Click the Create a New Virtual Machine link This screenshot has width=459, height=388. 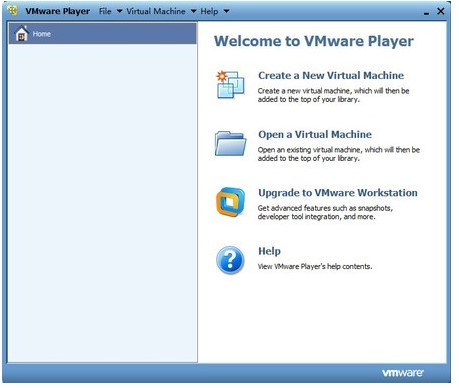point(331,75)
